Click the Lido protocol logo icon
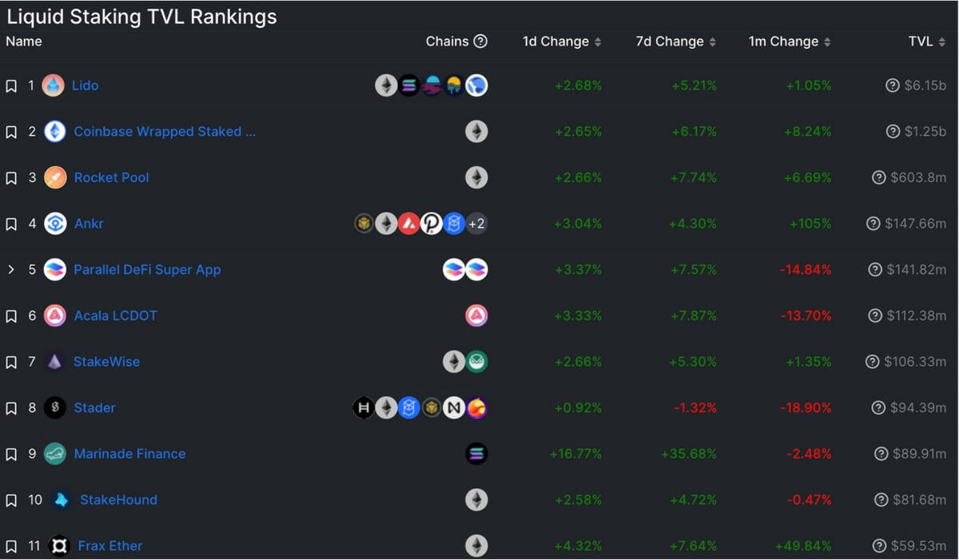The image size is (959, 560). [x=54, y=85]
